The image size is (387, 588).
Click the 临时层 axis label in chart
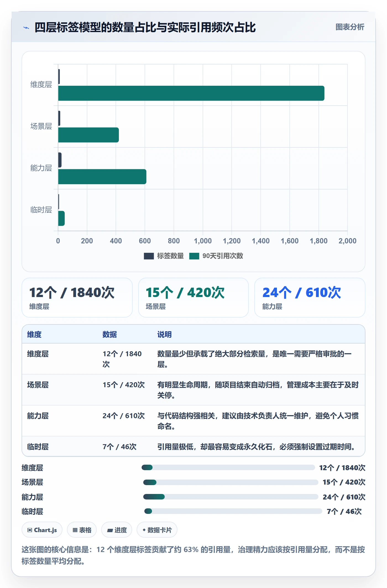click(x=41, y=210)
